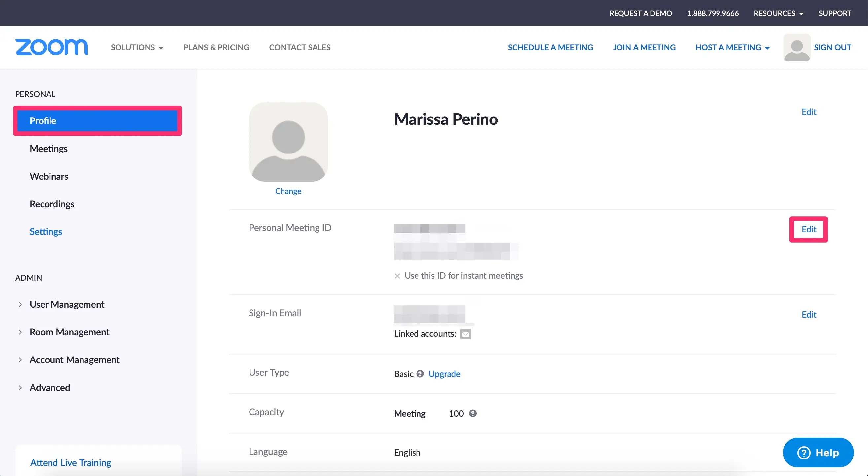Click the help icon next to 100 capacity
The width and height of the screenshot is (868, 476).
tap(473, 413)
